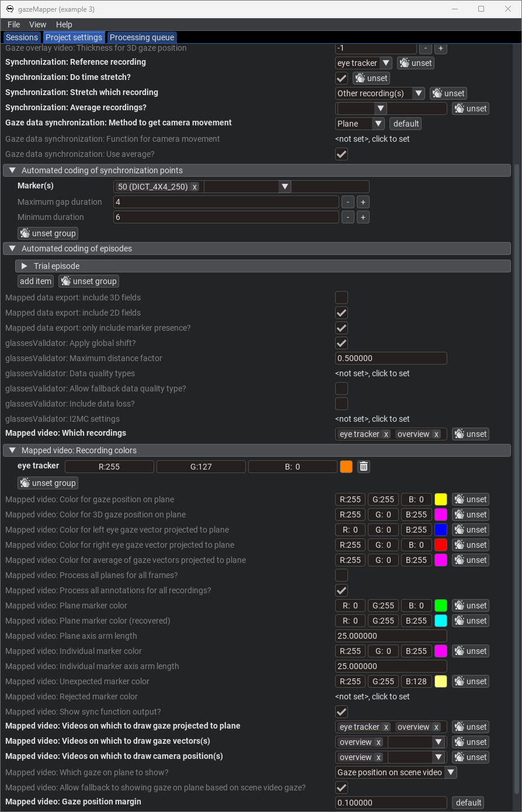Delete the eye tracker recording color
The height and width of the screenshot is (812, 522).
click(363, 466)
